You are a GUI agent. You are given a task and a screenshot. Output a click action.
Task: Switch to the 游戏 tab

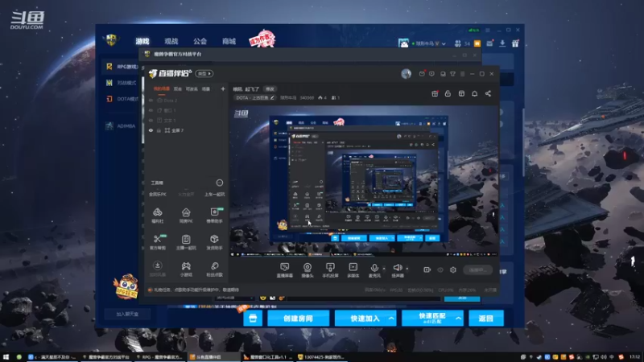pos(142,41)
